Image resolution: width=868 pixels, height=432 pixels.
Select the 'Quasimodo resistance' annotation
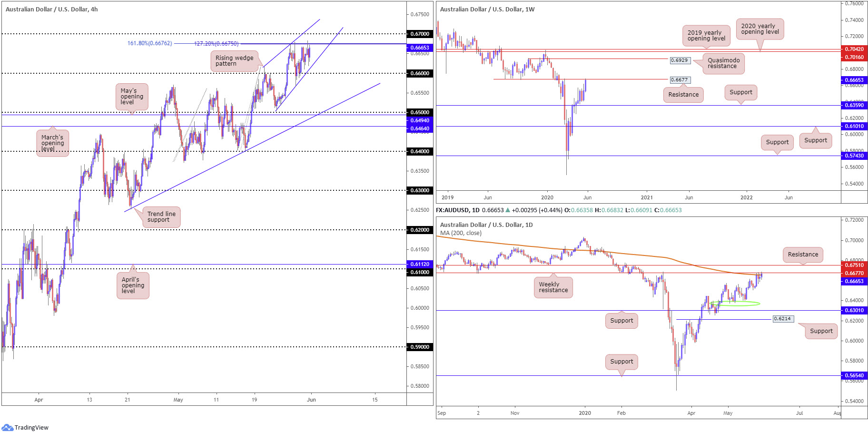click(x=723, y=63)
